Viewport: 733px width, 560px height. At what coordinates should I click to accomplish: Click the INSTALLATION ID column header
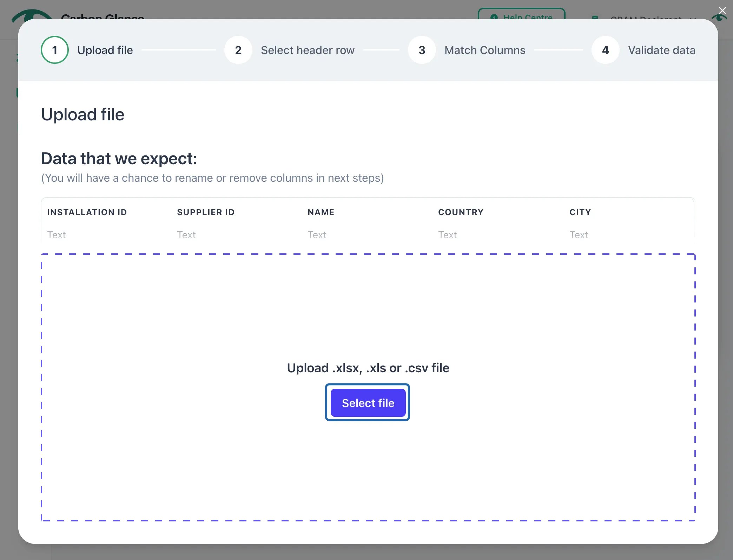click(87, 212)
